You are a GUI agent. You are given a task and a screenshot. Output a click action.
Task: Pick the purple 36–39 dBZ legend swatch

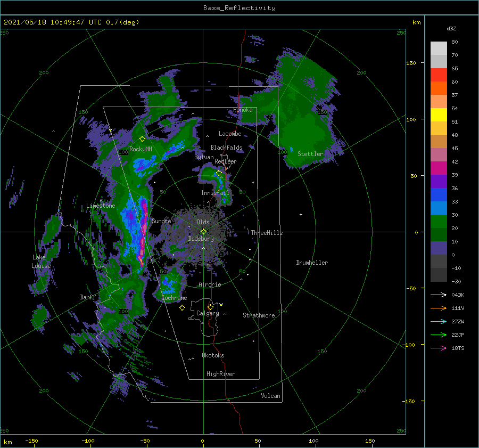tap(439, 181)
